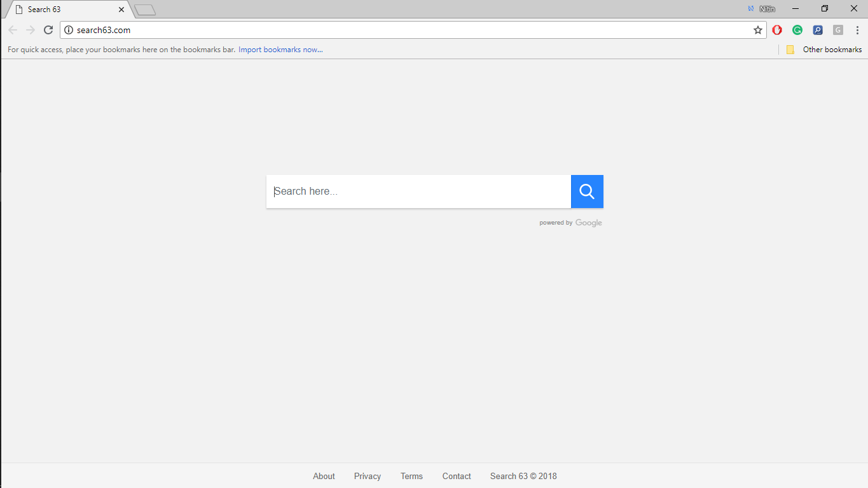868x488 pixels.
Task: Open the blue magnifier search extension
Action: (x=818, y=29)
